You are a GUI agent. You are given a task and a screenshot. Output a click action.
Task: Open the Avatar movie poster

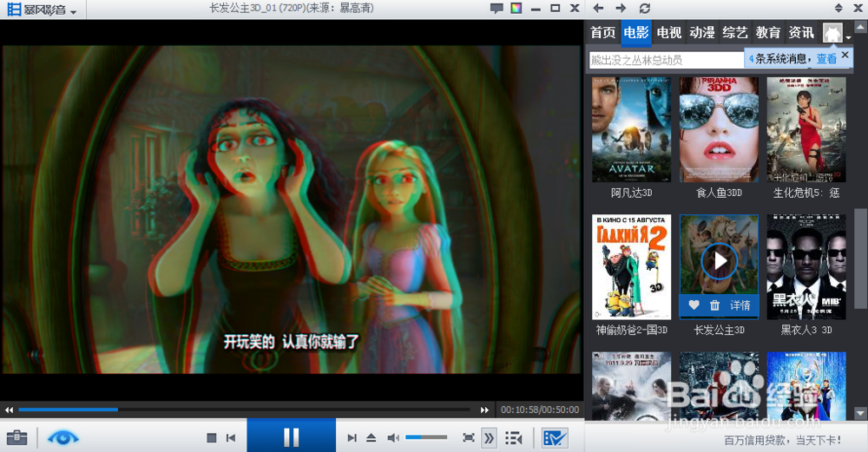click(631, 129)
